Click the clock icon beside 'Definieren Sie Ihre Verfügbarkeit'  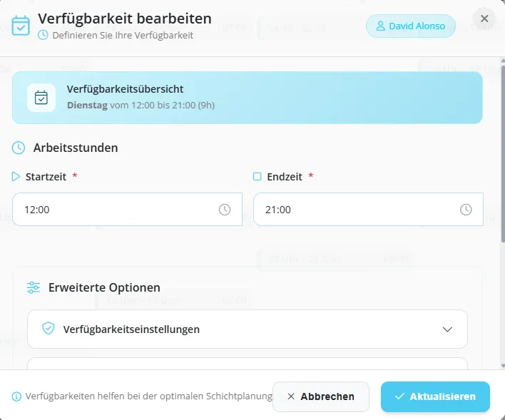(43, 35)
